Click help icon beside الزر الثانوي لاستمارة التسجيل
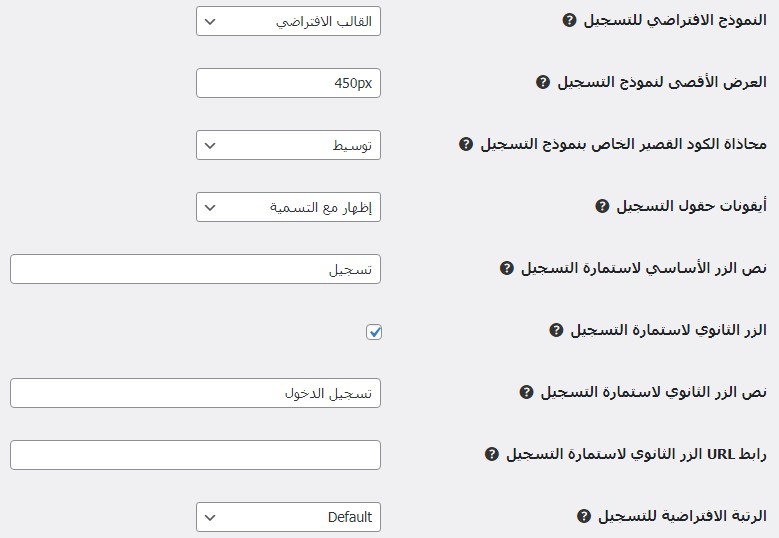Viewport: 779px width, 538px height. (x=557, y=330)
